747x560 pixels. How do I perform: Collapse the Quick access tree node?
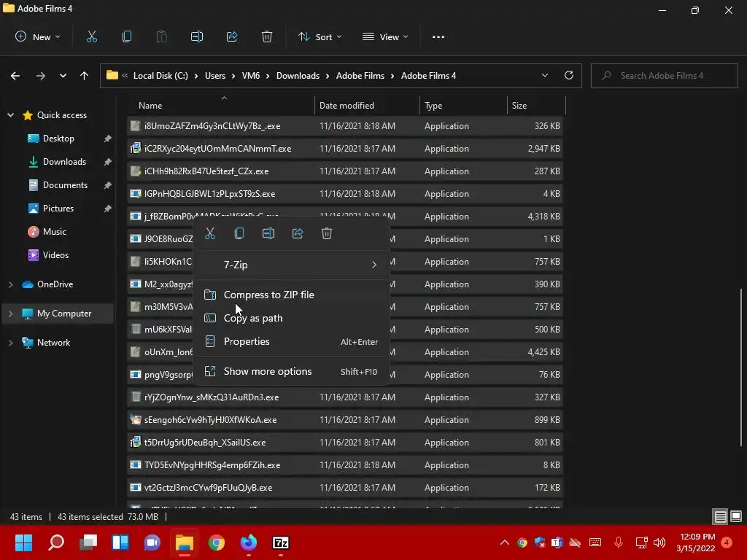(x=10, y=115)
